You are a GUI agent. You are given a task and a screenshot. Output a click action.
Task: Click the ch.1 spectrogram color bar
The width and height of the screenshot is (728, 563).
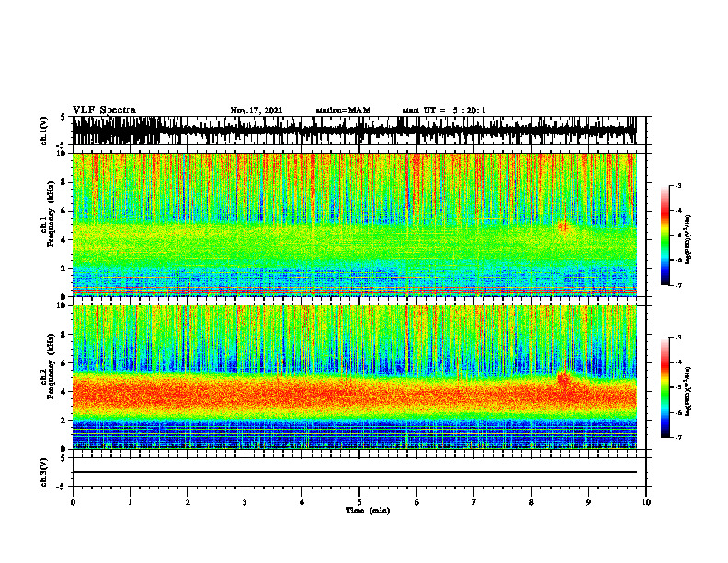665,236
